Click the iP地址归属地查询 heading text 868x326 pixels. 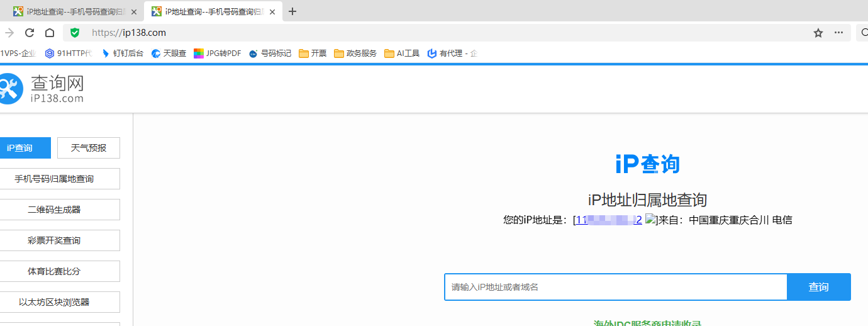(x=647, y=200)
